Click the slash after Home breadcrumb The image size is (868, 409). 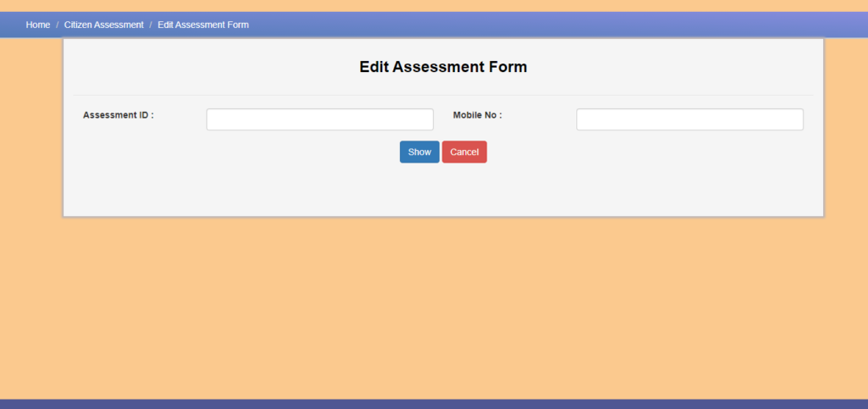pos(57,25)
